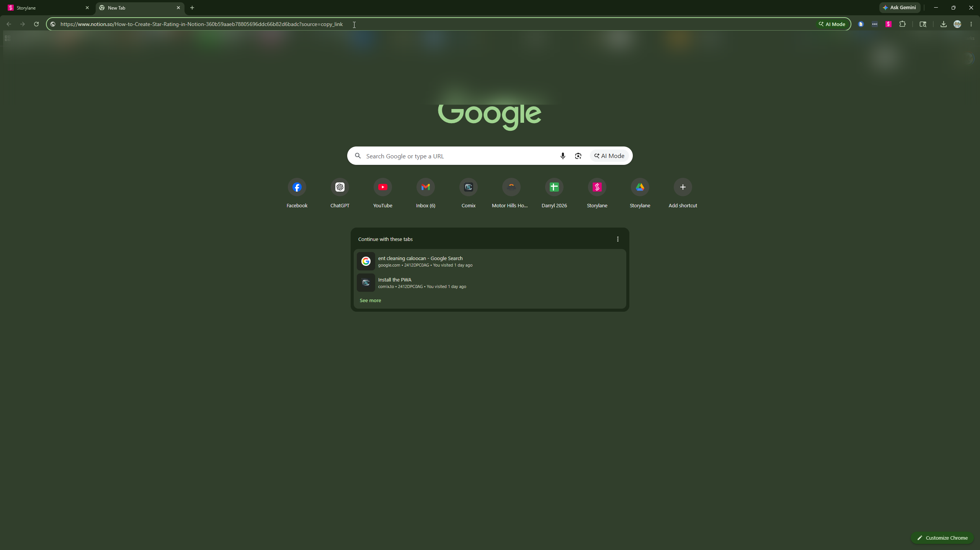Open the ChatGPT shortcut
This screenshot has width=980, height=550.
click(x=340, y=187)
